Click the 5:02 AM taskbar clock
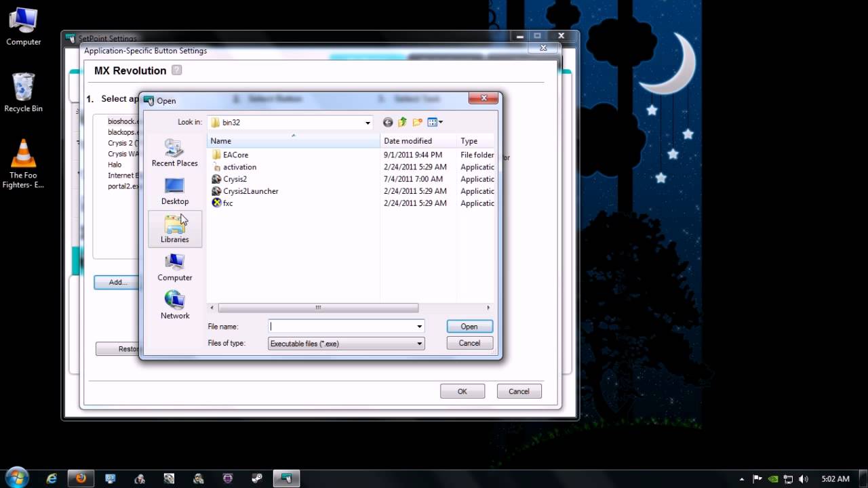Viewport: 868px width, 488px height. pos(835,479)
